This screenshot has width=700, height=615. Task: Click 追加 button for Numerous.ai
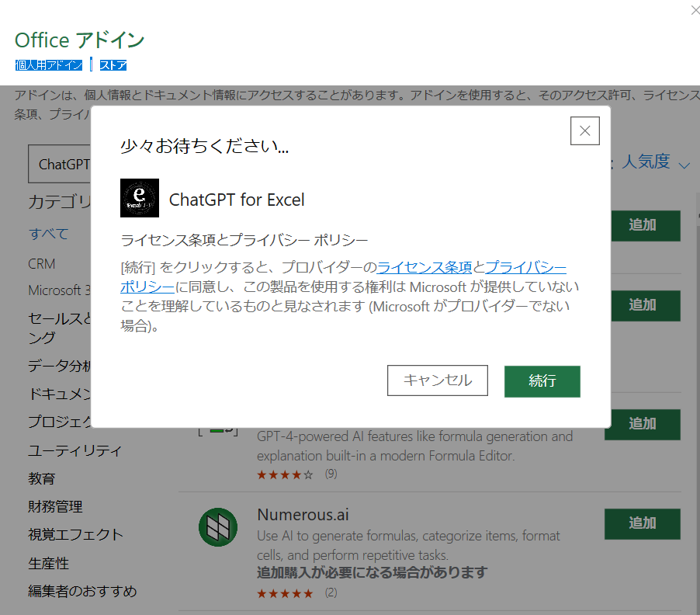pyautogui.click(x=643, y=523)
